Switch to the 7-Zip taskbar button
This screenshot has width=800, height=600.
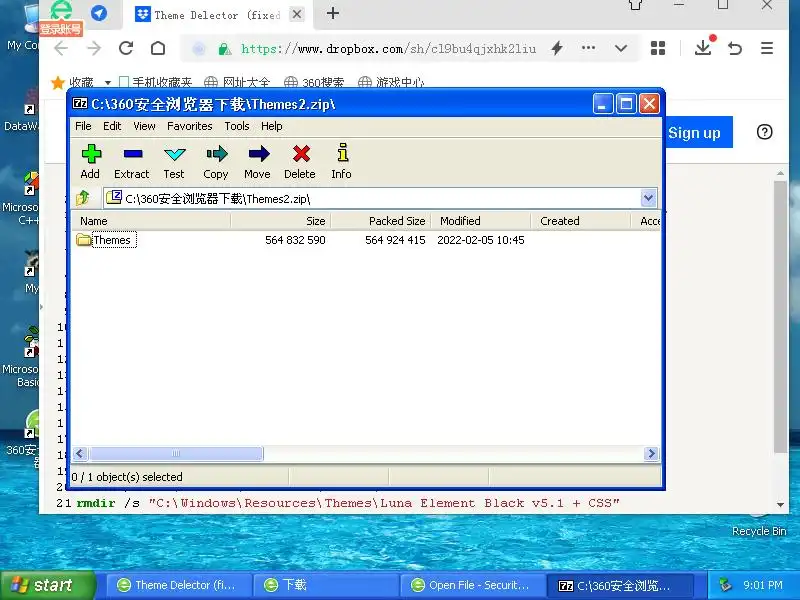pos(620,585)
